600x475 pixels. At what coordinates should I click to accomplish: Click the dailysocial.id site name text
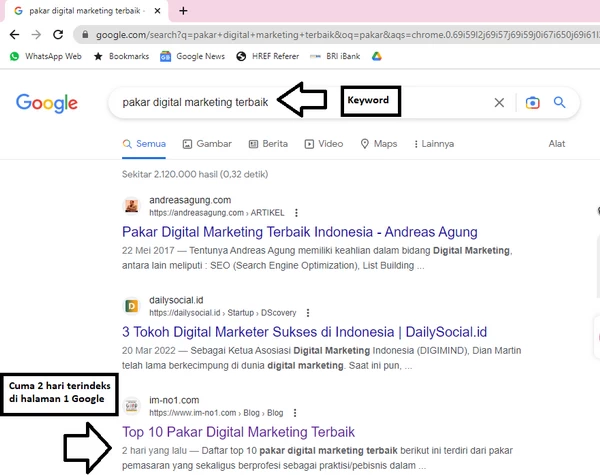pyautogui.click(x=176, y=300)
